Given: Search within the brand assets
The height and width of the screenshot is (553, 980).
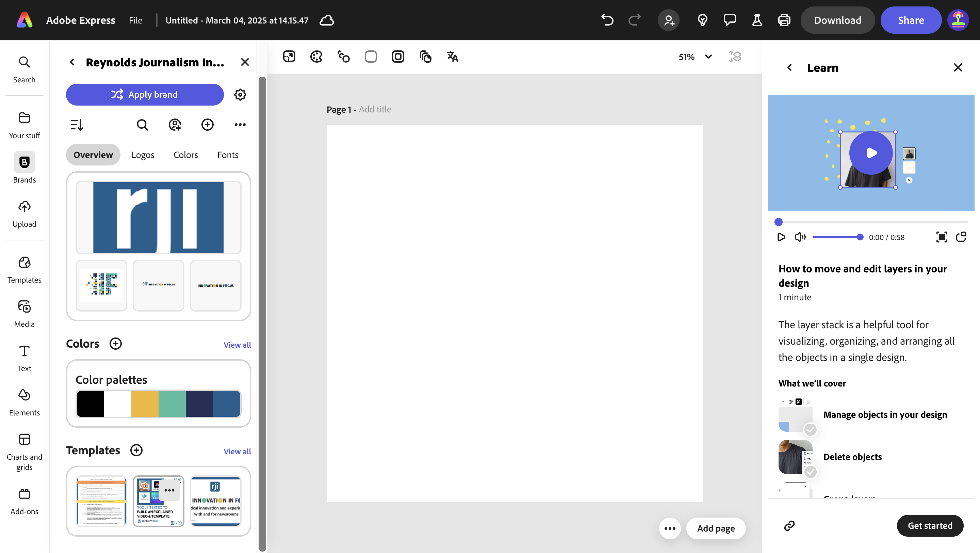Looking at the screenshot, I should (142, 125).
